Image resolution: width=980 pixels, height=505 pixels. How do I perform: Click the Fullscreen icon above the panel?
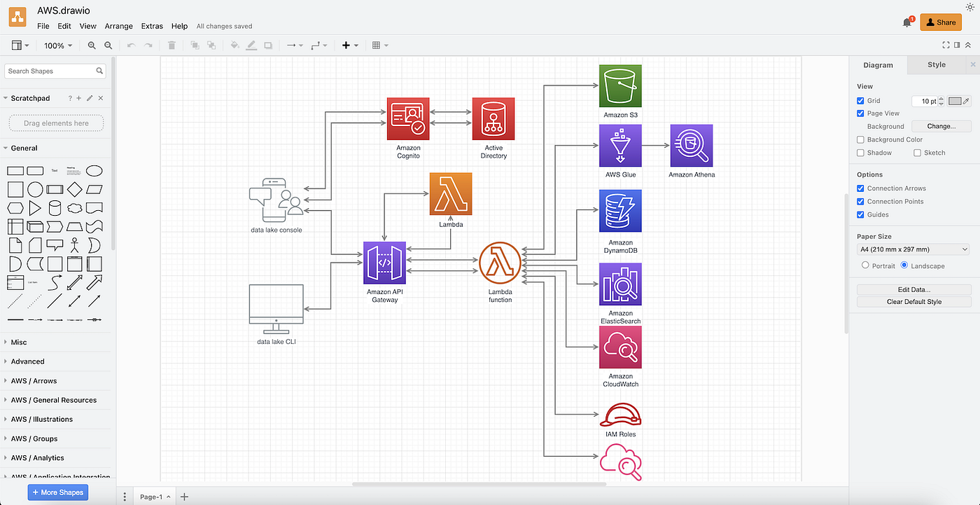click(x=946, y=44)
